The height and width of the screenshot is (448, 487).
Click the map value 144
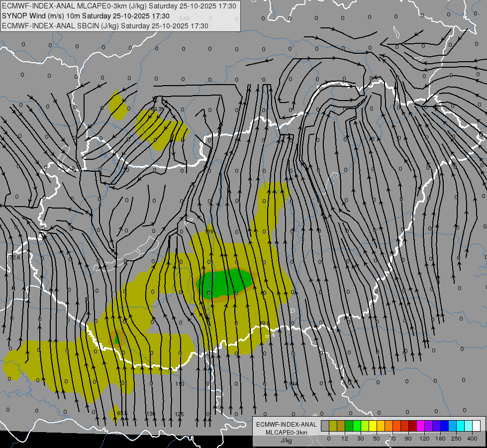click(293, 384)
